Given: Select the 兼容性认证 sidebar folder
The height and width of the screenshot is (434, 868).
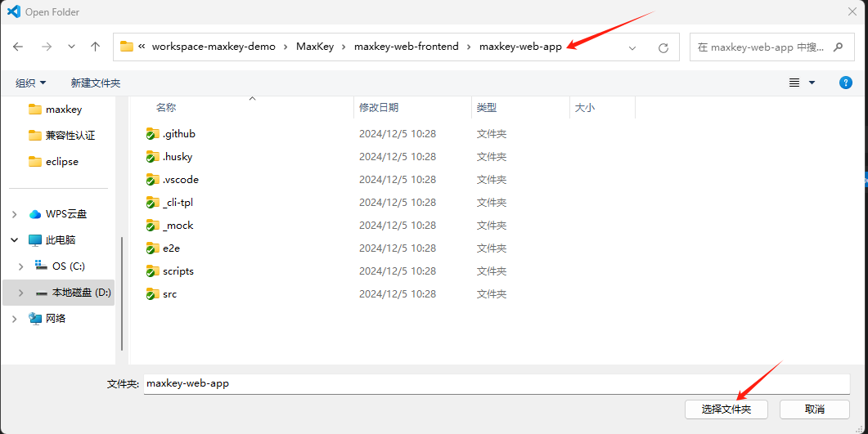Looking at the screenshot, I should click(x=62, y=136).
